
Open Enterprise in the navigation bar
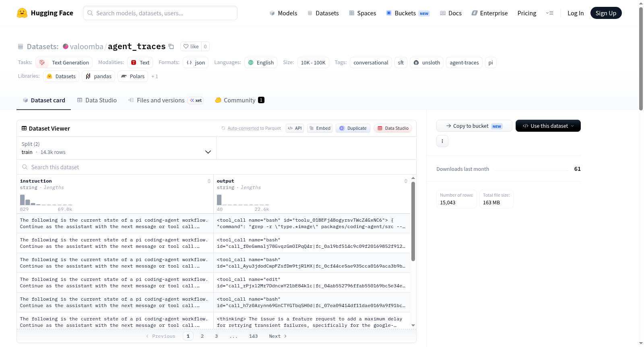click(489, 13)
